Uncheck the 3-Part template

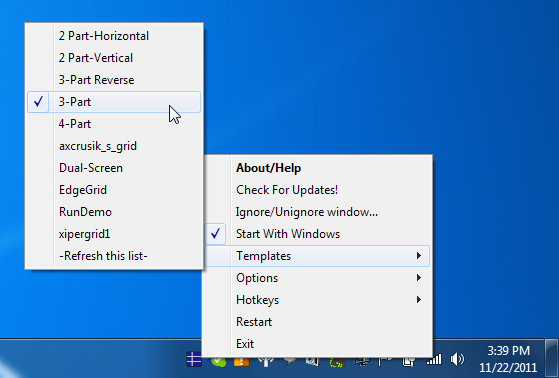[114, 102]
